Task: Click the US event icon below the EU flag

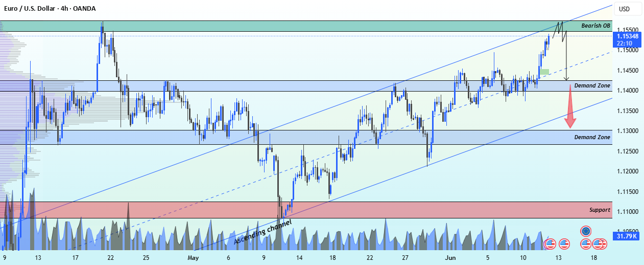Action: pos(586,244)
